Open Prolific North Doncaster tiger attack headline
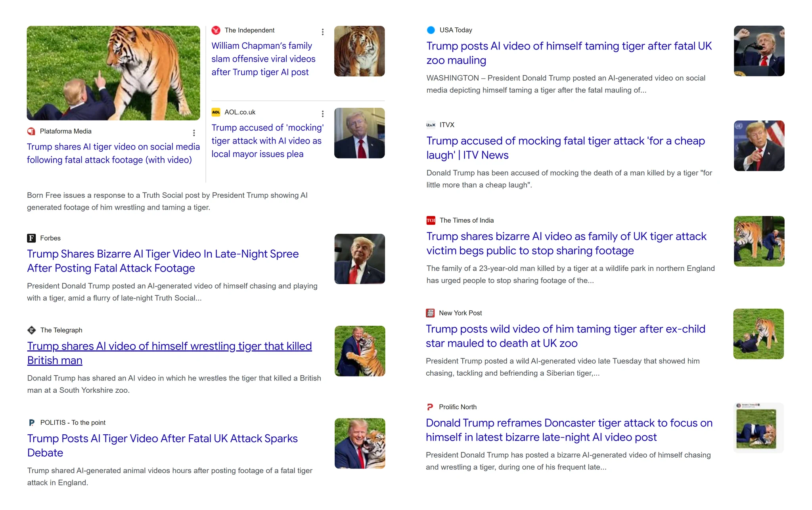 [569, 430]
